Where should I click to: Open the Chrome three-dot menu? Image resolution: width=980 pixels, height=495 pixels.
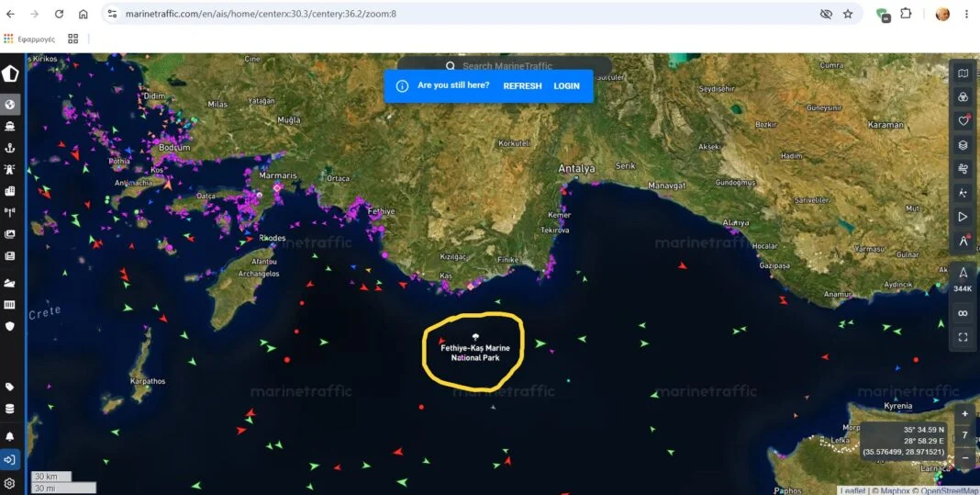(966, 14)
